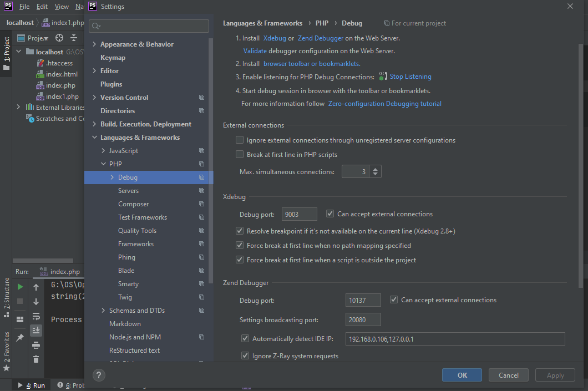Toggle Zend Debugger Can accept external connections
This screenshot has width=588, height=391.
[x=394, y=299]
